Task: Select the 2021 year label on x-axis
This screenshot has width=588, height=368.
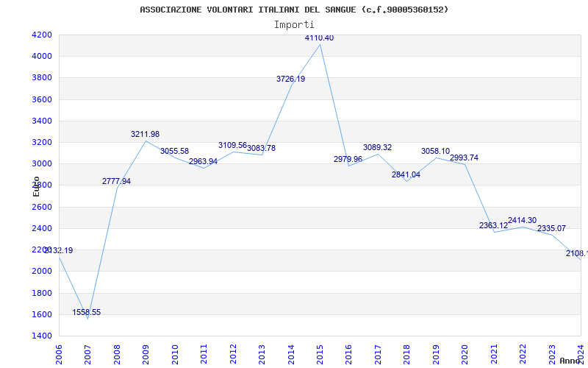Action: 494,355
